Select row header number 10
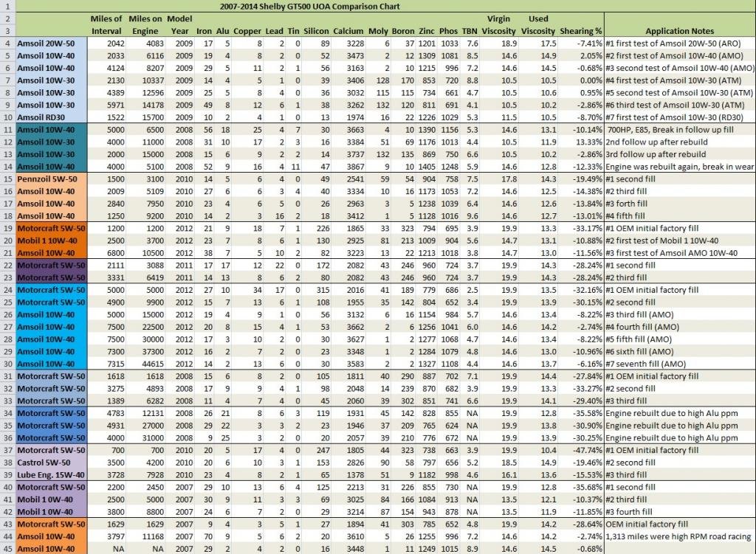756x554 pixels. pos(7,117)
